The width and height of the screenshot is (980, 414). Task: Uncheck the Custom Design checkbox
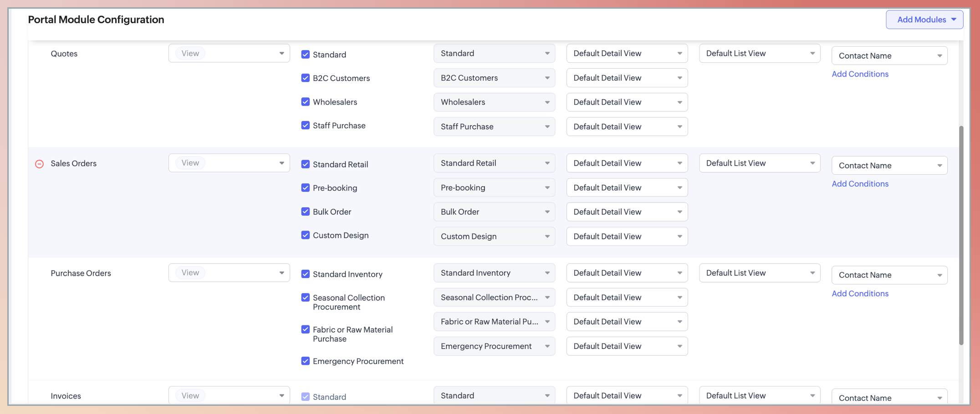(x=305, y=235)
